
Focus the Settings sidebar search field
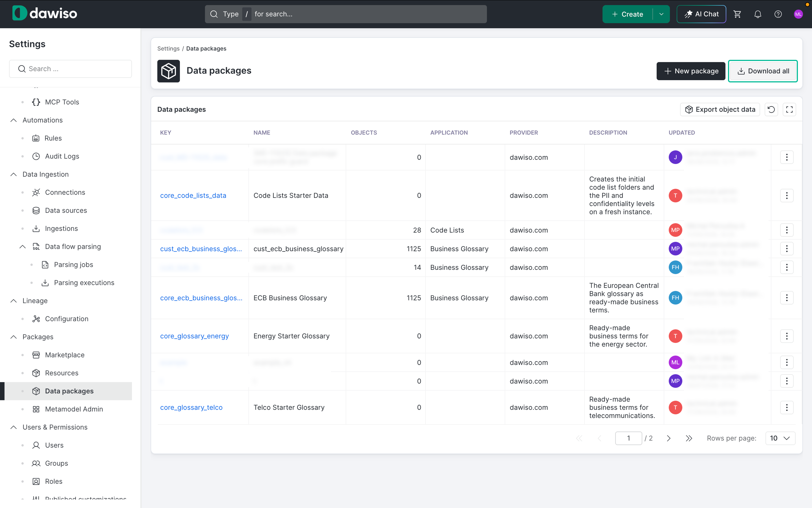[70, 69]
